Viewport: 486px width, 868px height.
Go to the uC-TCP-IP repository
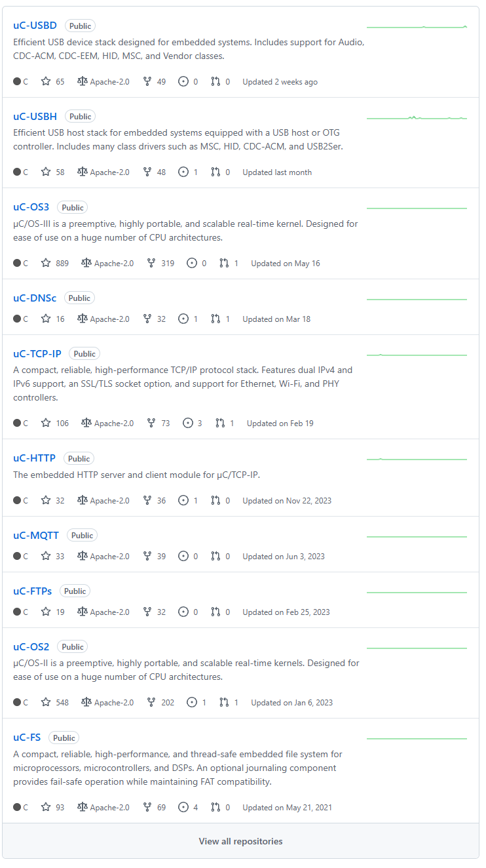coord(37,353)
